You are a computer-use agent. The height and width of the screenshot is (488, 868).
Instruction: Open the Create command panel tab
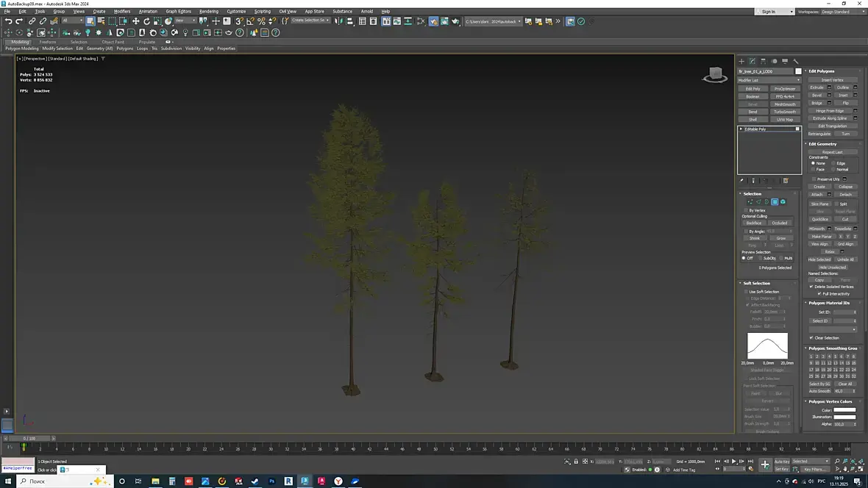pyautogui.click(x=741, y=61)
